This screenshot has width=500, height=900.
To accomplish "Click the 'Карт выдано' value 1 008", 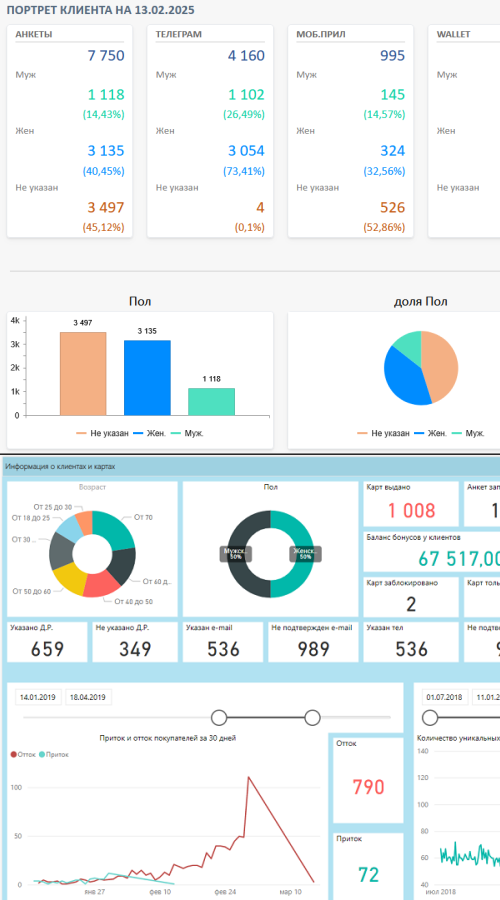I will 412,510.
